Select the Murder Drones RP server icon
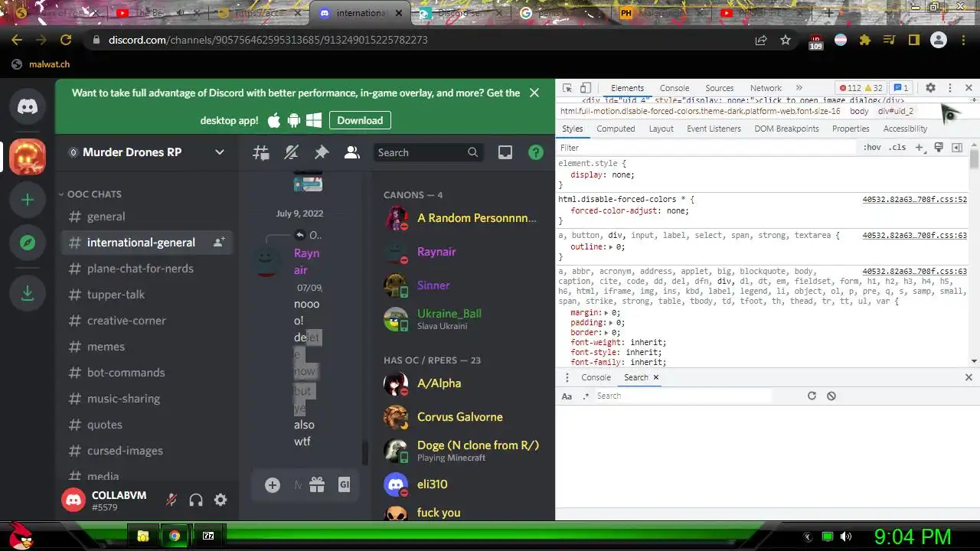The image size is (980, 551). coord(28,157)
